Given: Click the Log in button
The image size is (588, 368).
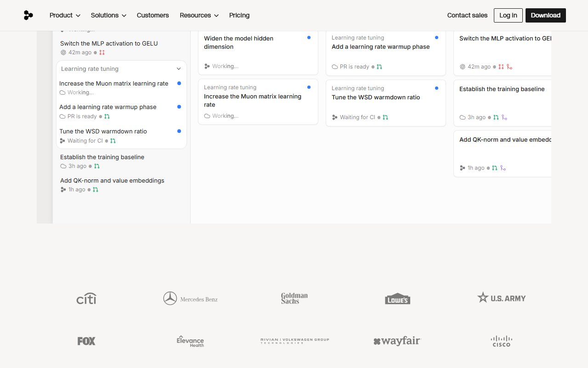Looking at the screenshot, I should point(508,15).
